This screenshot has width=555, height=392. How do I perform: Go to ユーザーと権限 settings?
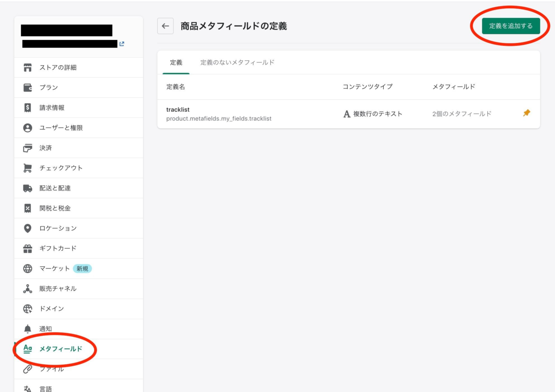pyautogui.click(x=78, y=128)
